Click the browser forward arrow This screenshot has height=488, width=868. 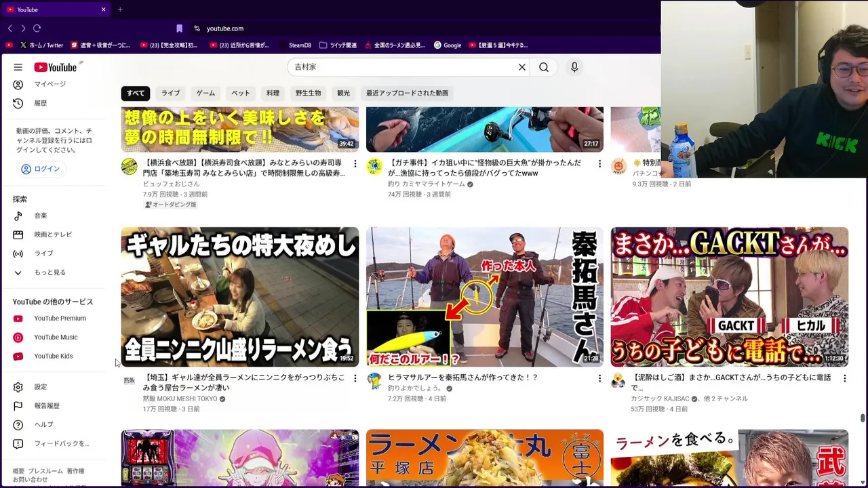23,28
